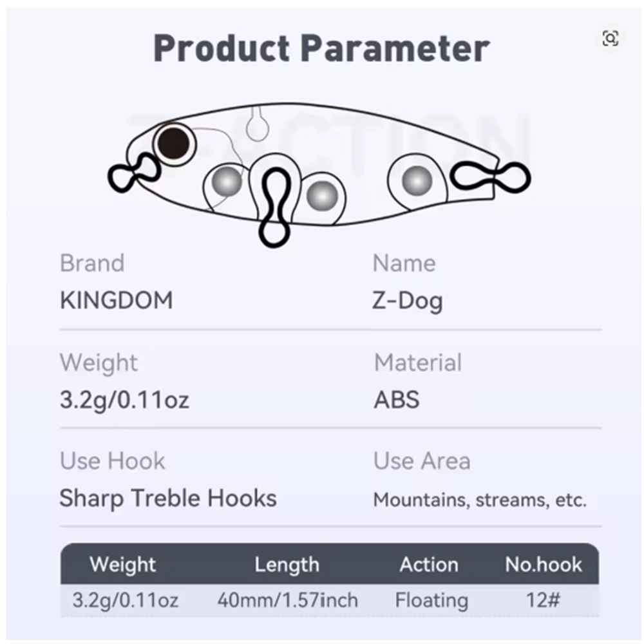
Task: Click the Product Parameter heading
Action: click(x=322, y=49)
